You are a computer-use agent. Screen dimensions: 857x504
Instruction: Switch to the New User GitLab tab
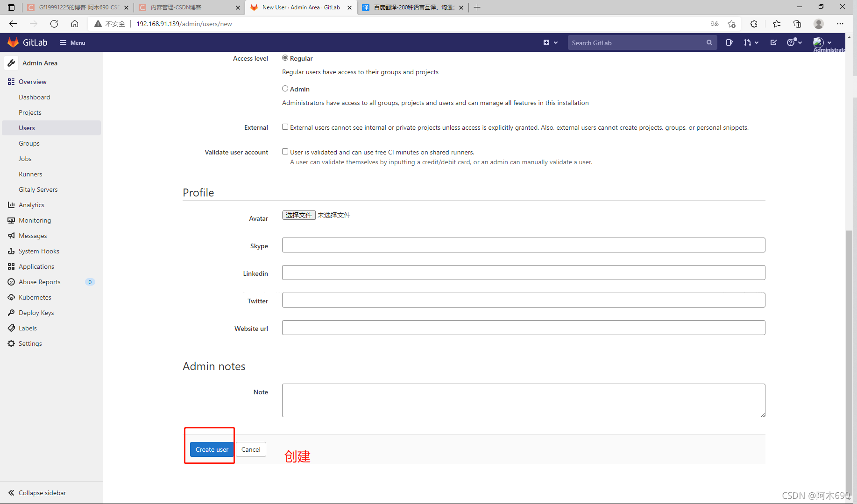pyautogui.click(x=299, y=7)
